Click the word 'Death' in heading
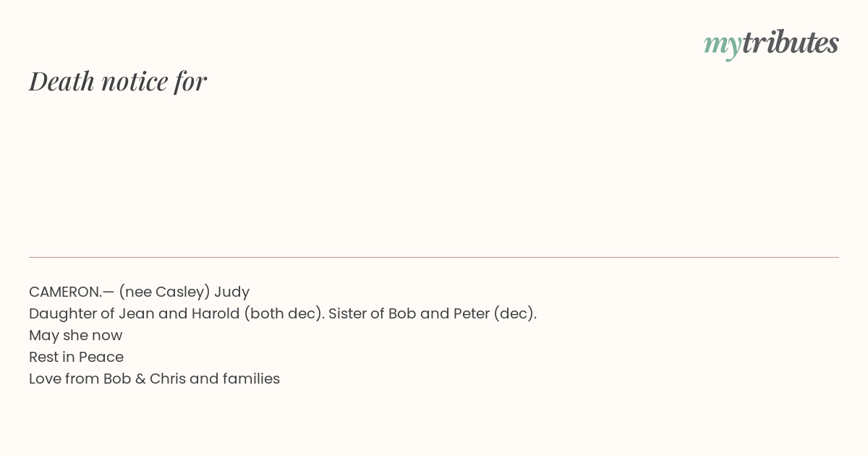 coord(62,81)
